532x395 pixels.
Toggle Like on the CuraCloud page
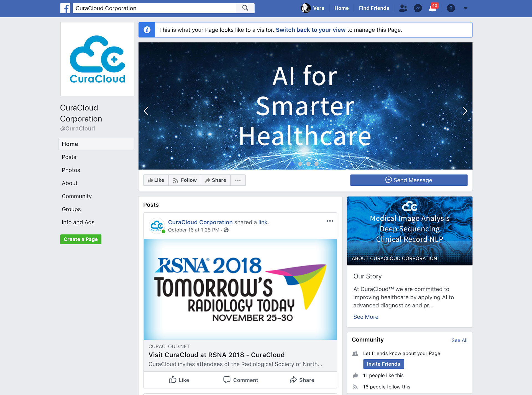pos(156,180)
